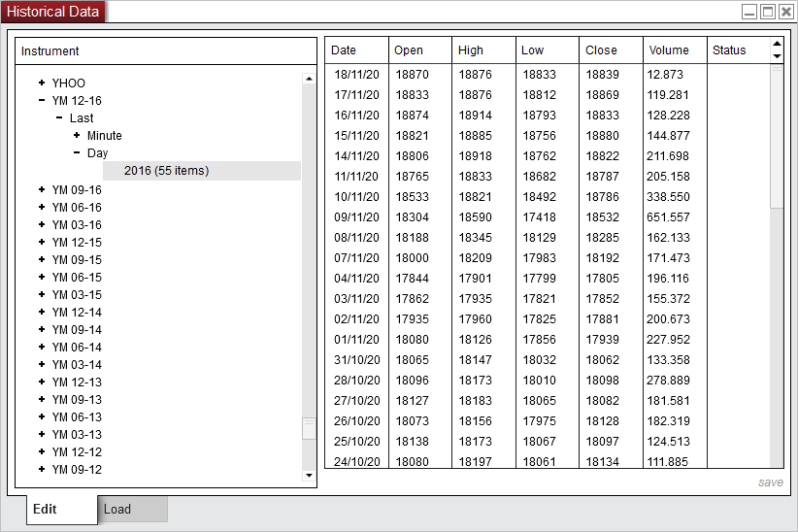Image resolution: width=798 pixels, height=532 pixels.
Task: Minimize the Historical Data window
Action: click(x=749, y=12)
